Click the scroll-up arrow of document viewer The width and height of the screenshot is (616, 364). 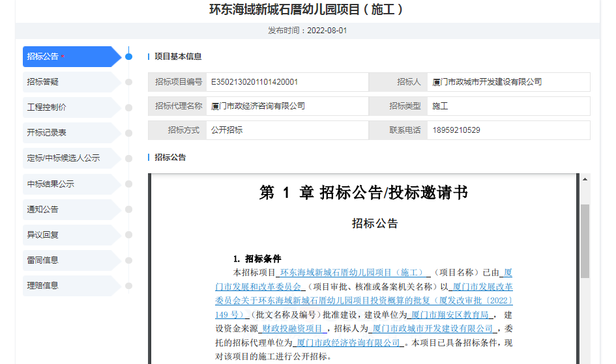[585, 180]
